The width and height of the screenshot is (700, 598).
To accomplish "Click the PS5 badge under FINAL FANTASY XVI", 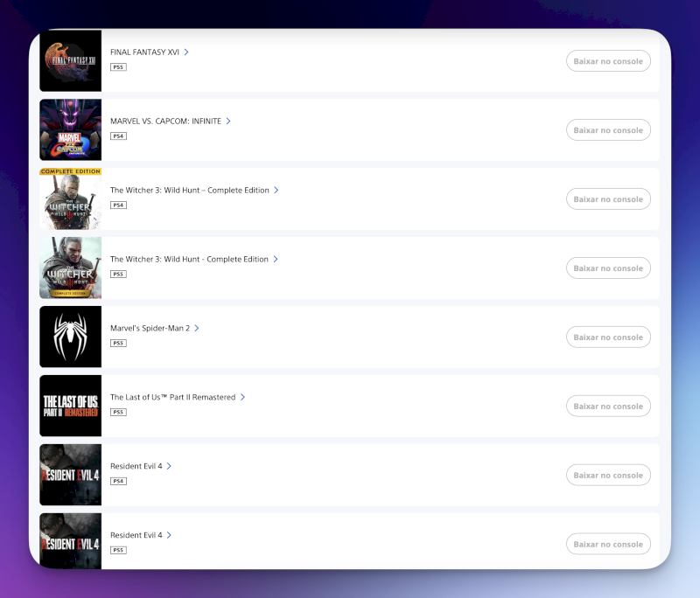I will [x=118, y=67].
